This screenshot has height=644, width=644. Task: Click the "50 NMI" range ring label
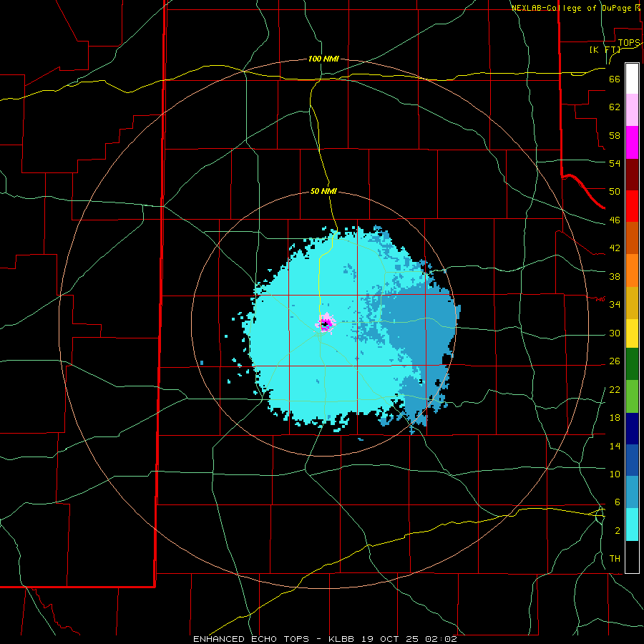(323, 191)
